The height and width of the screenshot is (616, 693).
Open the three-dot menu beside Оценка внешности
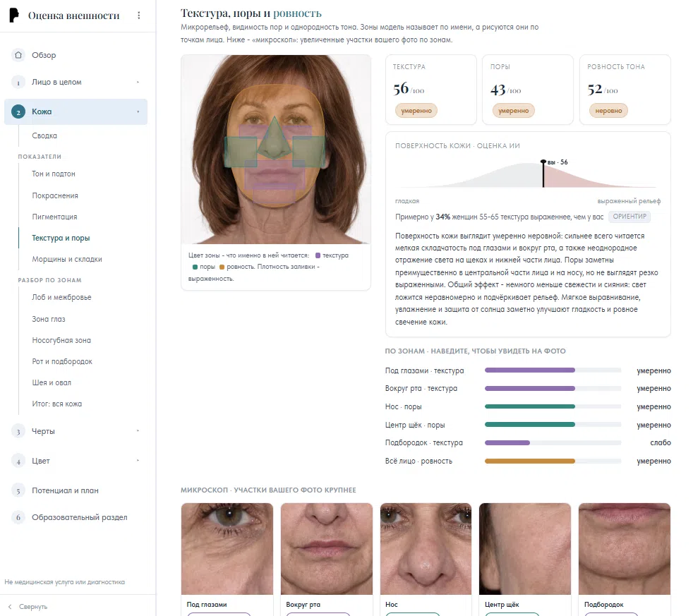[x=139, y=16]
